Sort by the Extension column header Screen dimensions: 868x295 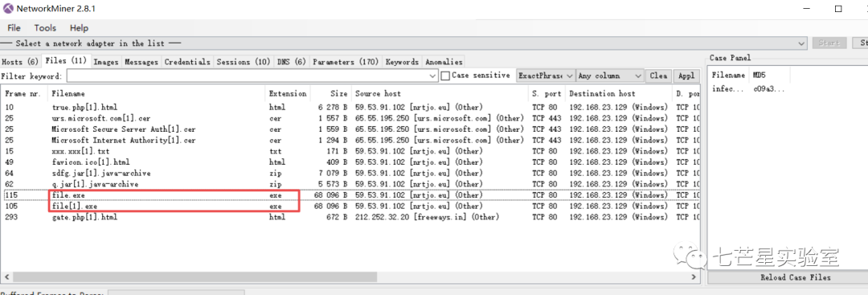[x=288, y=93]
